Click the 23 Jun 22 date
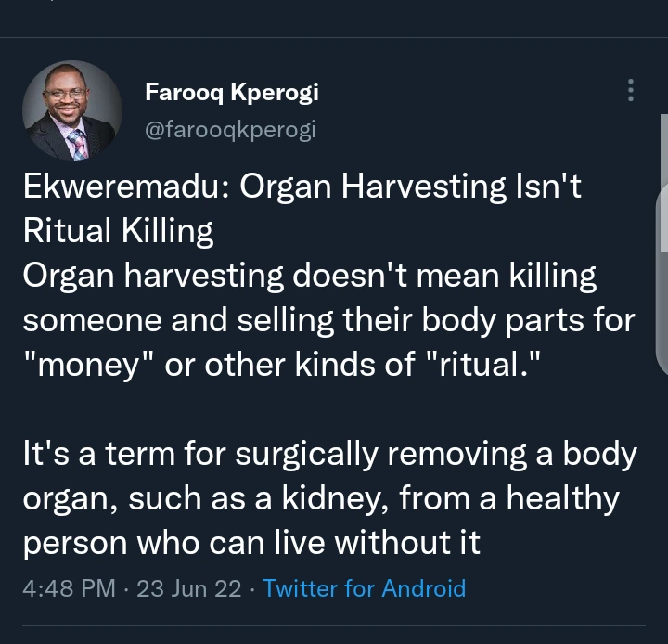This screenshot has height=644, width=668. pos(189,588)
